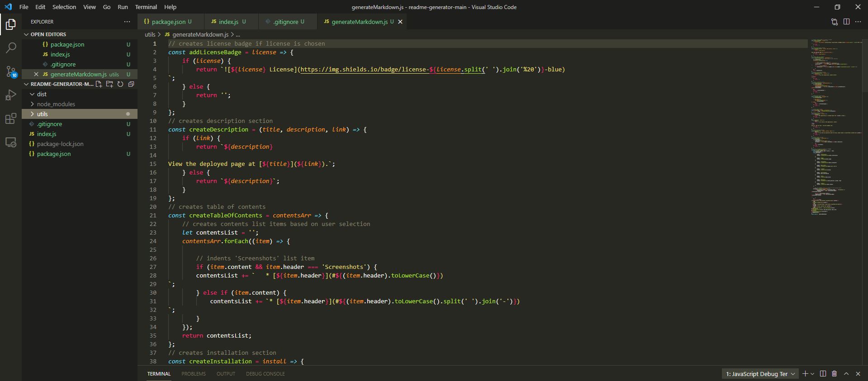Close the generateMarkdown.js editor tab
Image resolution: width=868 pixels, height=381 pixels.
[x=400, y=22]
